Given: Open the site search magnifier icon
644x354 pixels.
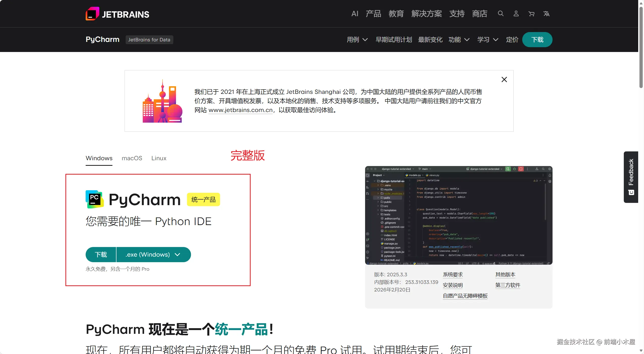Looking at the screenshot, I should (500, 14).
